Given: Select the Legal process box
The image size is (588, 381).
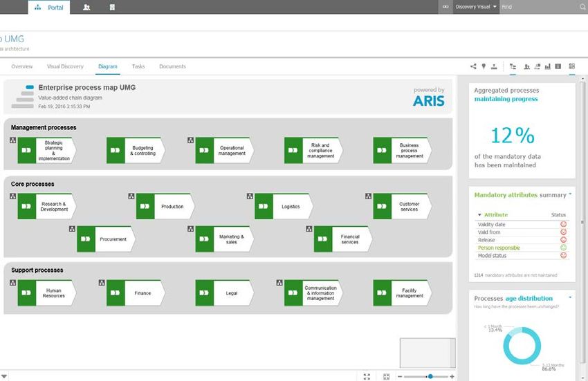Looking at the screenshot, I should tap(225, 293).
